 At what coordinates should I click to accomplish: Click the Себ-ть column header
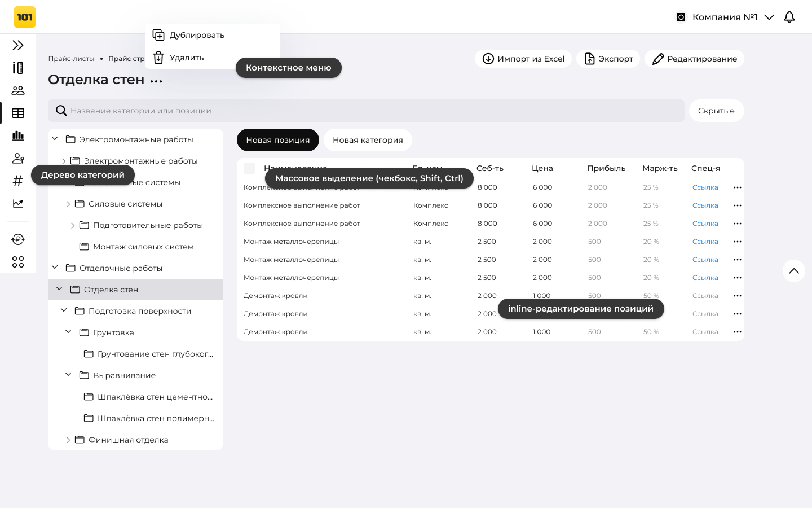point(490,168)
